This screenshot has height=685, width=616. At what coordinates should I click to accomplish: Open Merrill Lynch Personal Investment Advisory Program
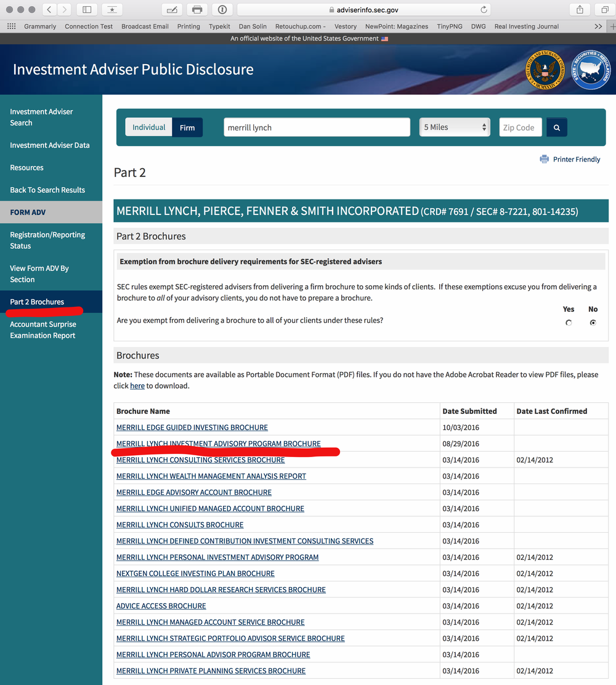pos(217,557)
